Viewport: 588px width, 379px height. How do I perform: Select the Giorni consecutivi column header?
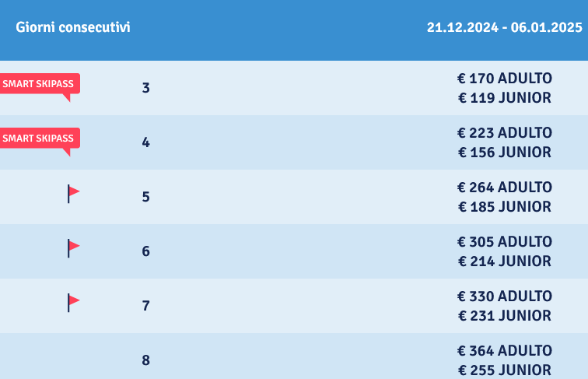click(x=73, y=27)
